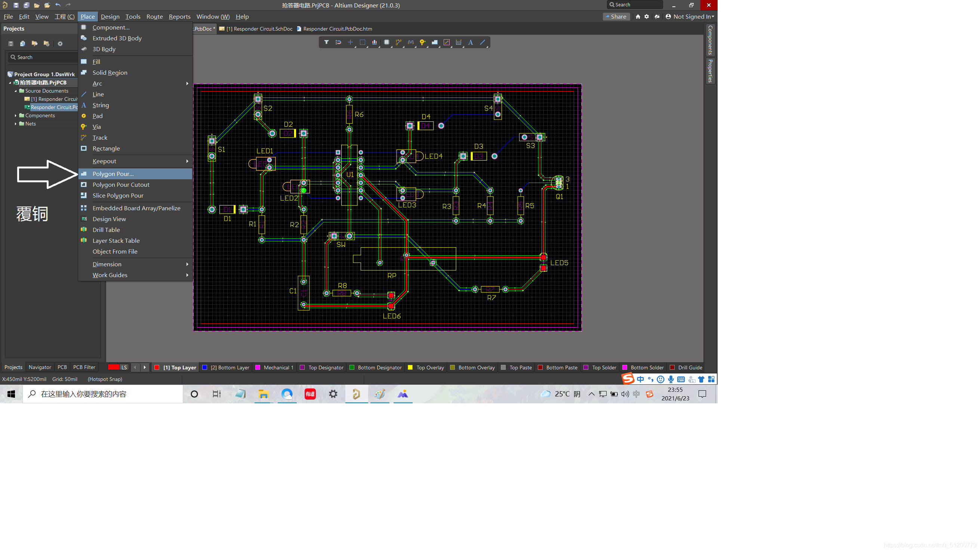980x552 pixels.
Task: Click the selection filter funnel icon
Action: (326, 42)
